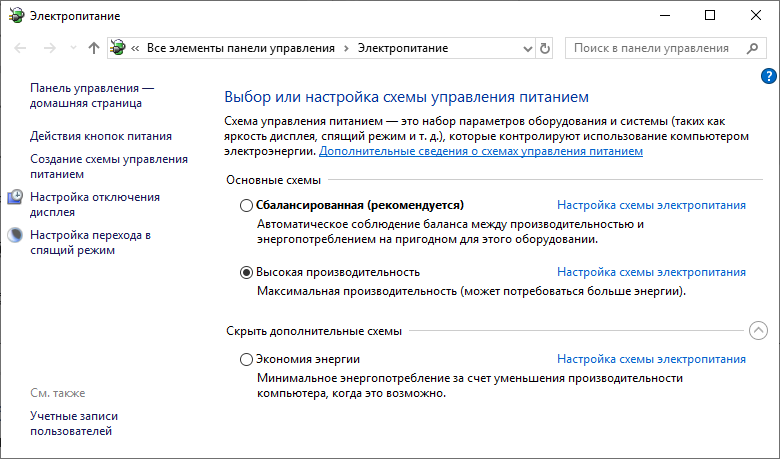Focus the Поиск в панели управления field
The image size is (780, 459).
pos(666,48)
